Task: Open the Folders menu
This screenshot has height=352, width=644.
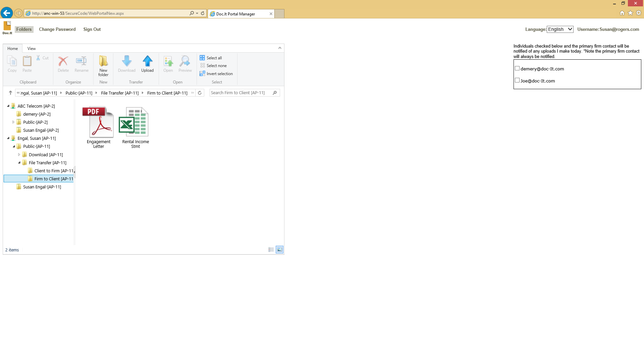Action: pyautogui.click(x=24, y=29)
